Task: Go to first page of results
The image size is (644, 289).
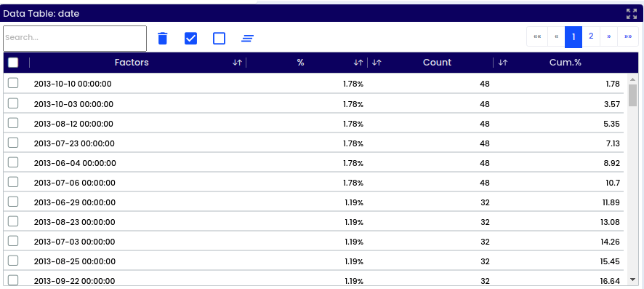Action: click(x=537, y=36)
